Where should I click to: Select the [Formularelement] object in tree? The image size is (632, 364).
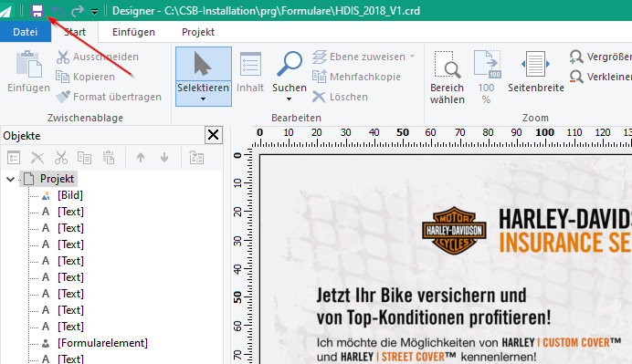click(x=102, y=343)
